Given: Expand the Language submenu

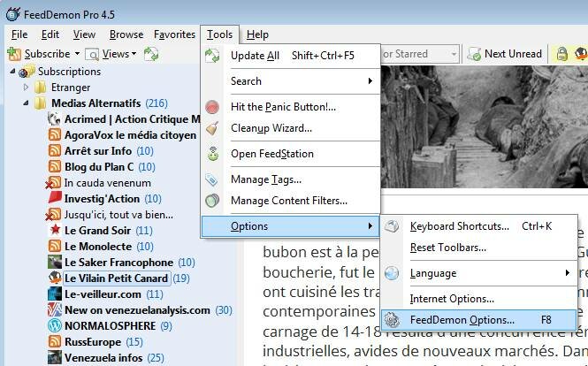Looking at the screenshot, I should coord(479,273).
